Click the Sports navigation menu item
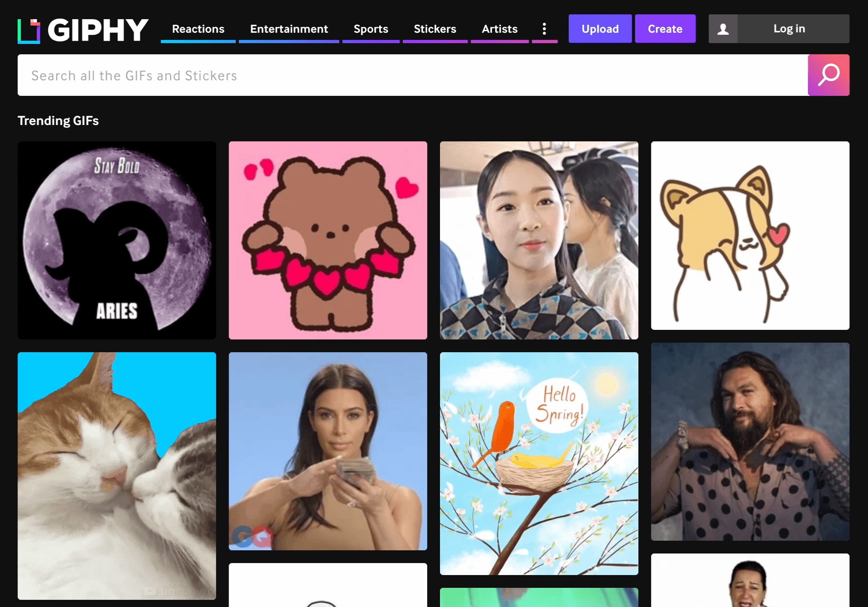868x607 pixels. click(x=371, y=29)
